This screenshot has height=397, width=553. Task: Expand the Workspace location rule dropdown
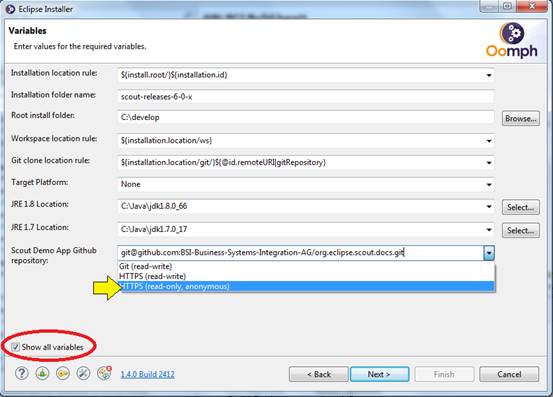point(489,141)
